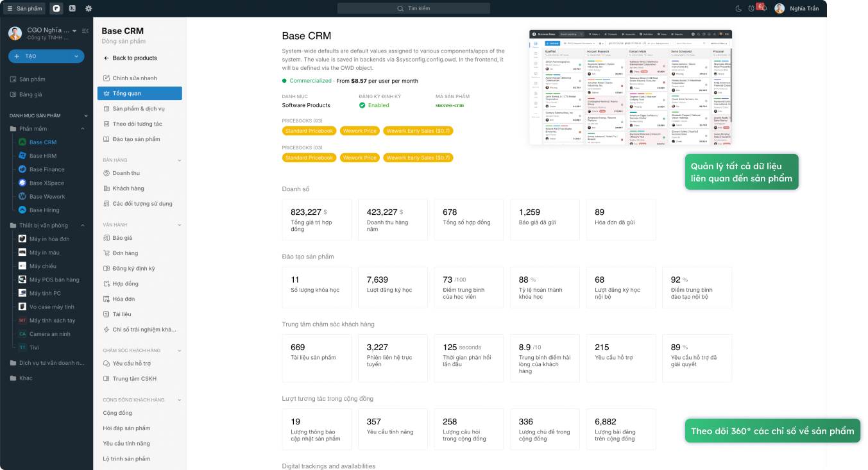Click the 6,882 Lượng bài đăng card
The image size is (868, 470).
coord(621,430)
